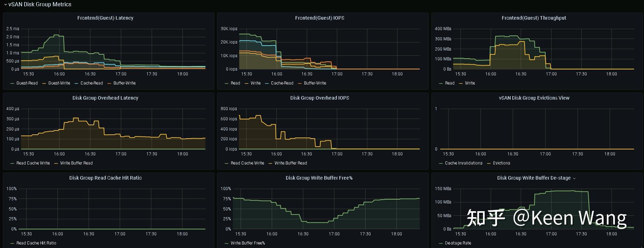Toggle the Guest-Write legend series

tap(59, 83)
